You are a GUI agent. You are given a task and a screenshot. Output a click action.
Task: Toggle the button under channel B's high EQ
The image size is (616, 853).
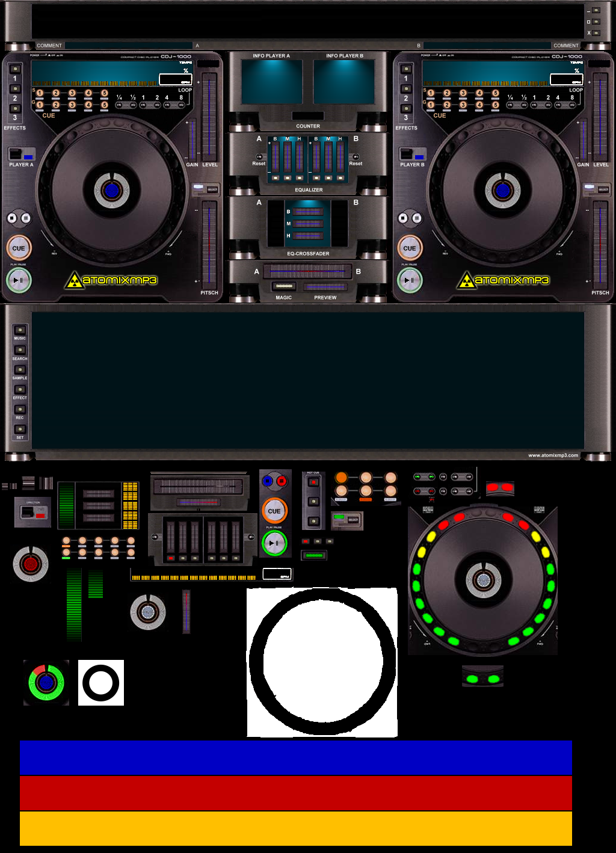(340, 178)
